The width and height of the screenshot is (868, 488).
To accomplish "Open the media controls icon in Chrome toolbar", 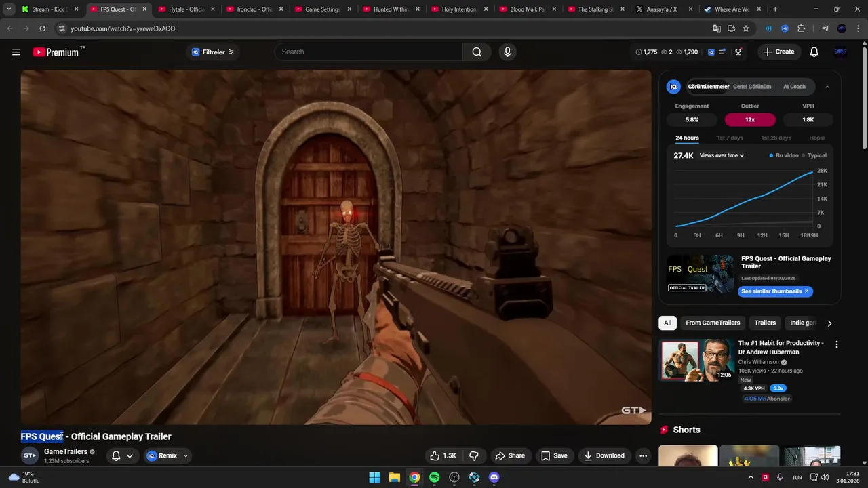I will coord(825,28).
